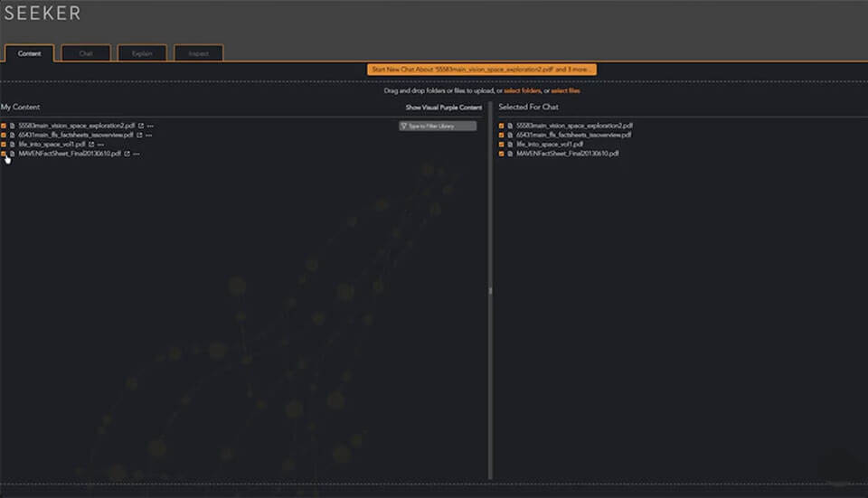
Task: Click Start New Chat About button
Action: pos(482,70)
